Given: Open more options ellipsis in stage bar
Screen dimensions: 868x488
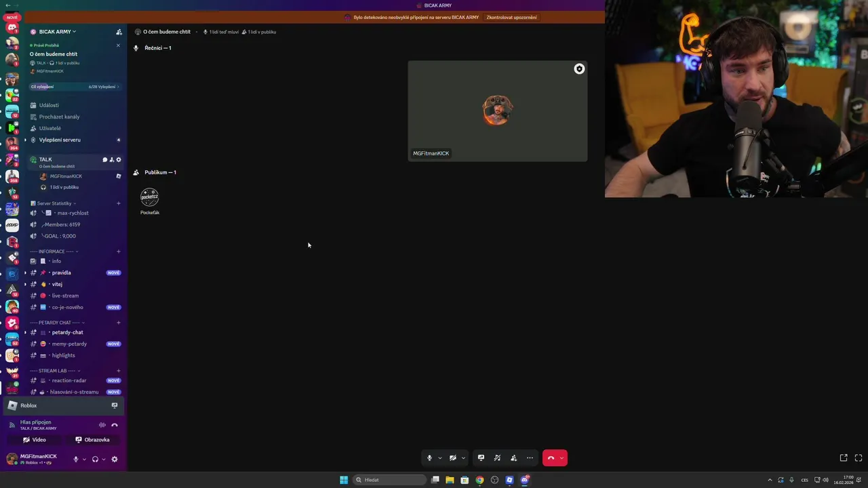Looking at the screenshot, I should pyautogui.click(x=530, y=458).
